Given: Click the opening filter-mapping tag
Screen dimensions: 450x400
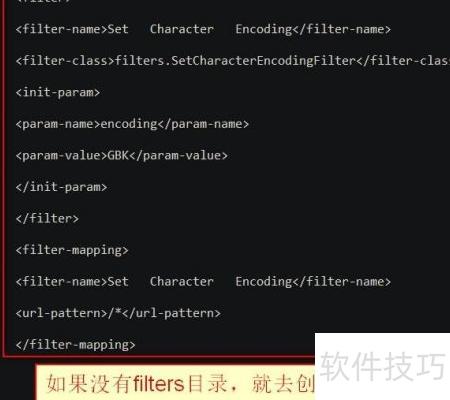Looking at the screenshot, I should pos(72,250).
